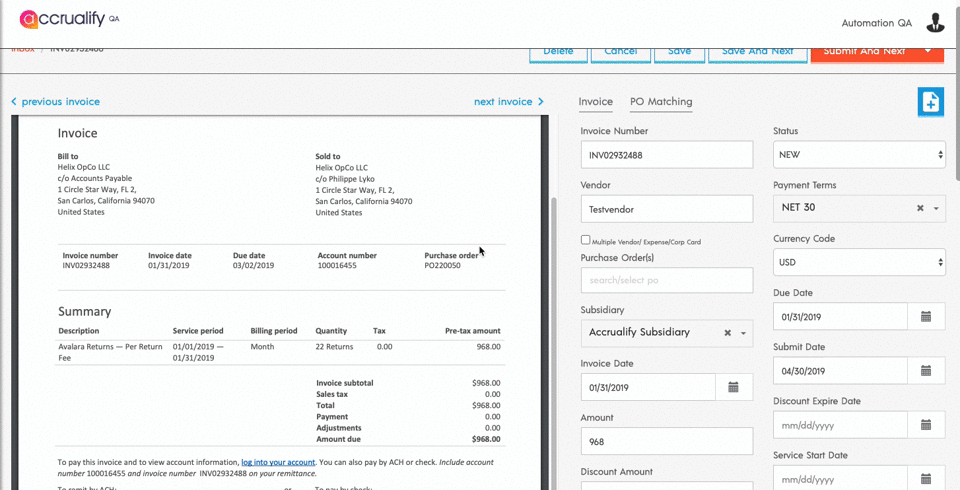Click the Automation QA username text

pos(876,23)
